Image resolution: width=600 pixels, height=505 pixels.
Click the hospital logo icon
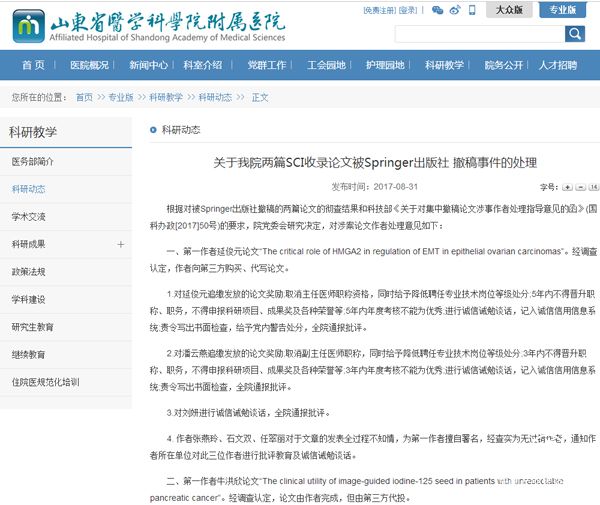(28, 26)
